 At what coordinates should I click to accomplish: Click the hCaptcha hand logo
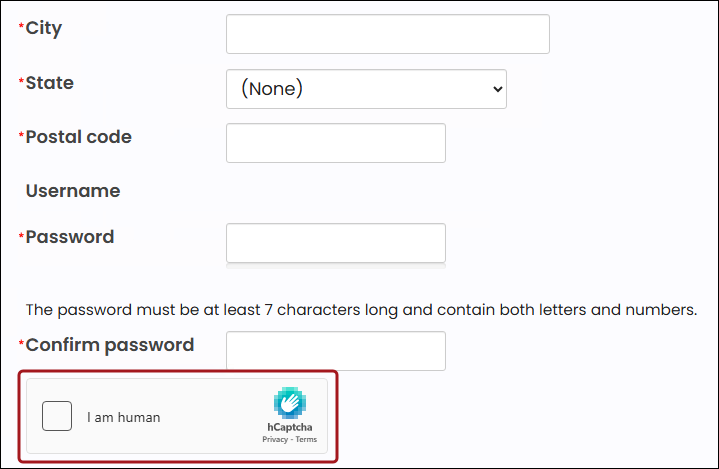[x=290, y=403]
